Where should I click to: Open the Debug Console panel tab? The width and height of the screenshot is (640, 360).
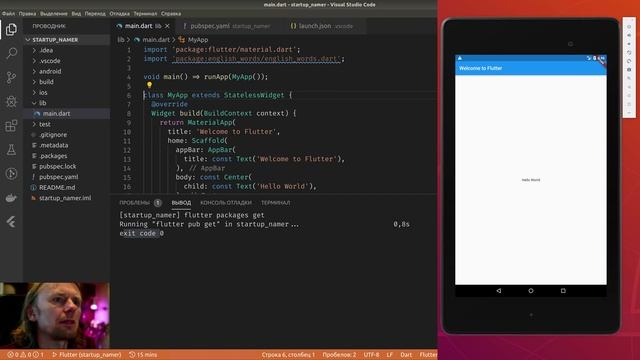(226, 203)
